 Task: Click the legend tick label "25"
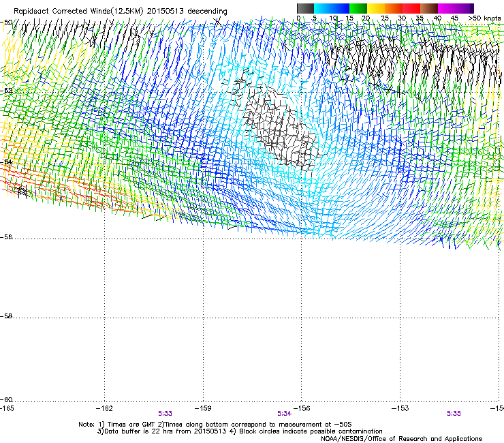[x=384, y=18]
